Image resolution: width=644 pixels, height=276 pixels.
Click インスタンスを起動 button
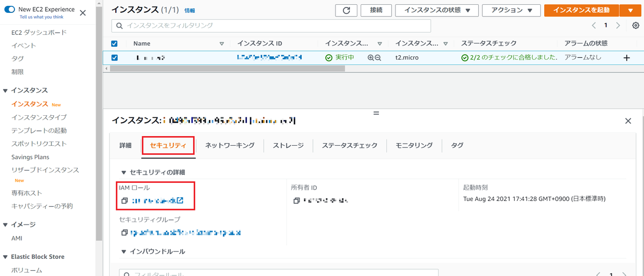coord(581,10)
